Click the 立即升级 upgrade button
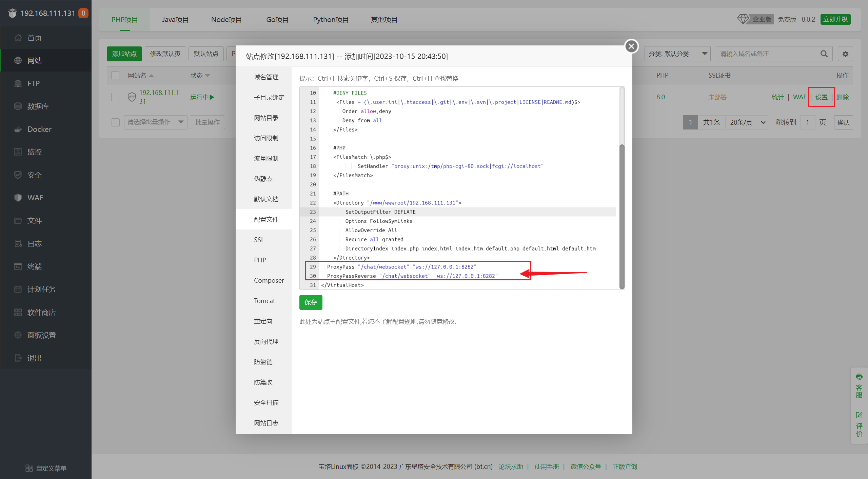The width and height of the screenshot is (868, 479). 835,19
